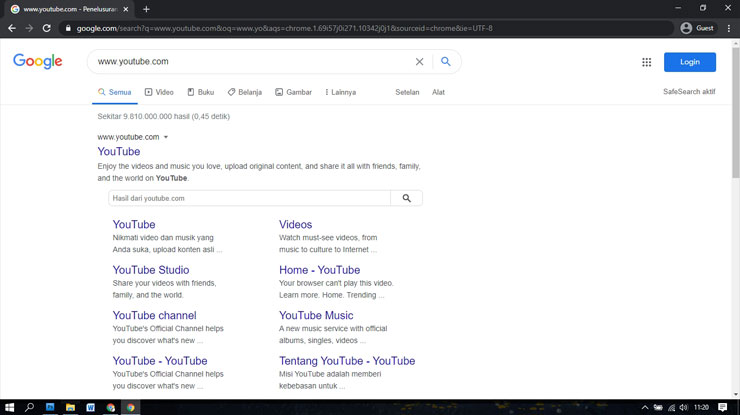Viewport: 740px width, 415px height.
Task: Click the first Chrome taskbar icon
Action: tap(110, 407)
